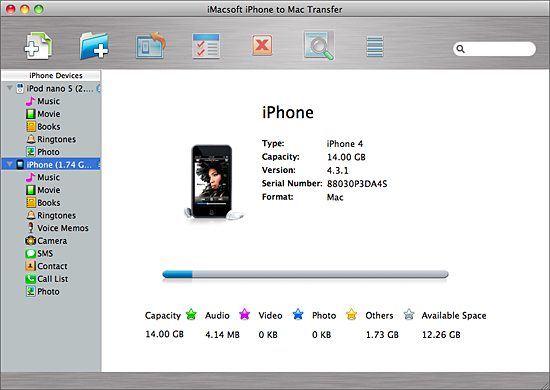Click the list view toolbar icon

375,46
